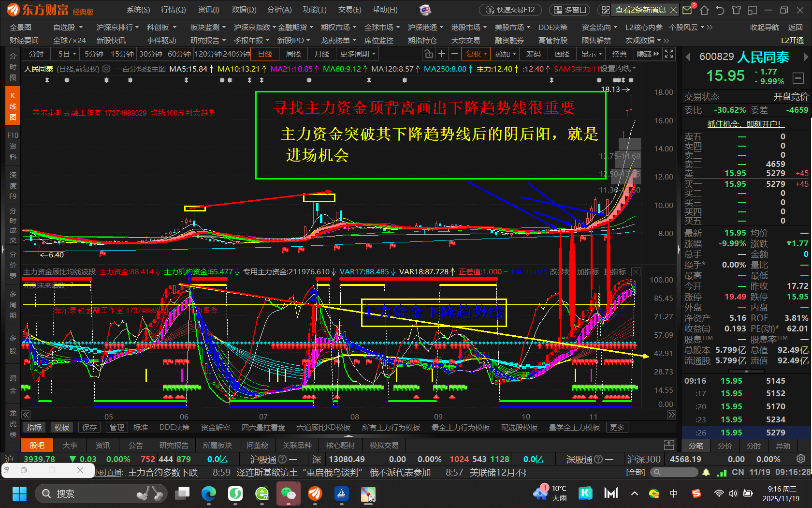Image resolution: width=812 pixels, height=508 pixels.
Task: Open the 系统(S) menu
Action: (138, 10)
